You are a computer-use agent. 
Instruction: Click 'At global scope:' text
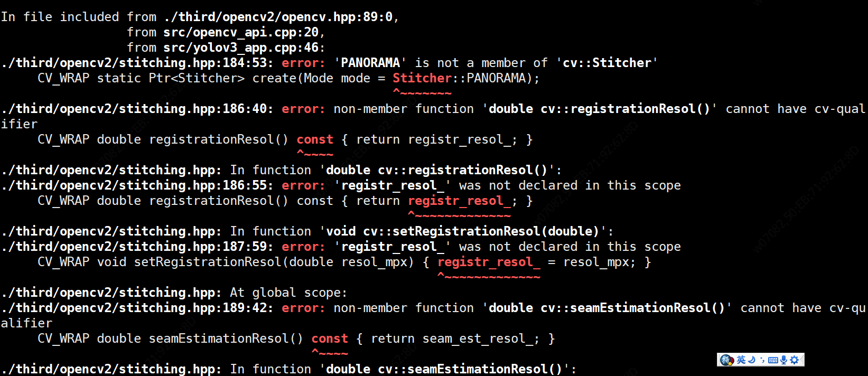[x=288, y=293]
